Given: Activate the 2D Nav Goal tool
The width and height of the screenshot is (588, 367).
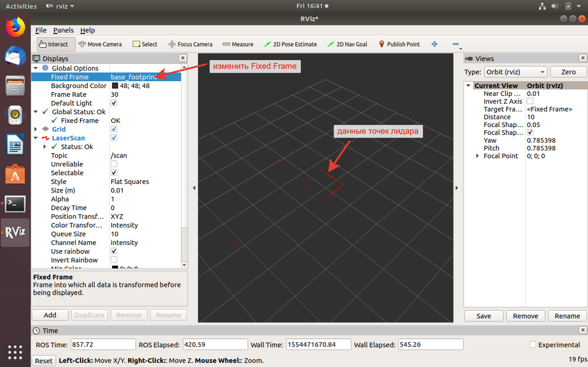Looking at the screenshot, I should click(x=348, y=44).
